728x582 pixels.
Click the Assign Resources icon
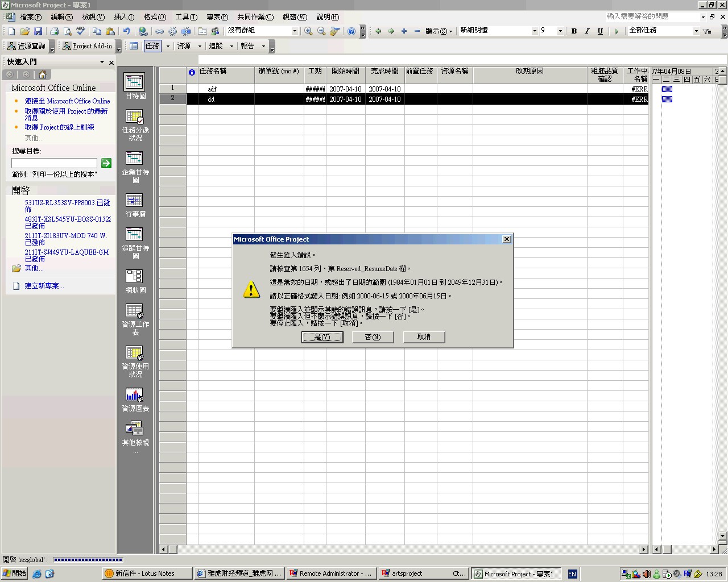click(215, 31)
